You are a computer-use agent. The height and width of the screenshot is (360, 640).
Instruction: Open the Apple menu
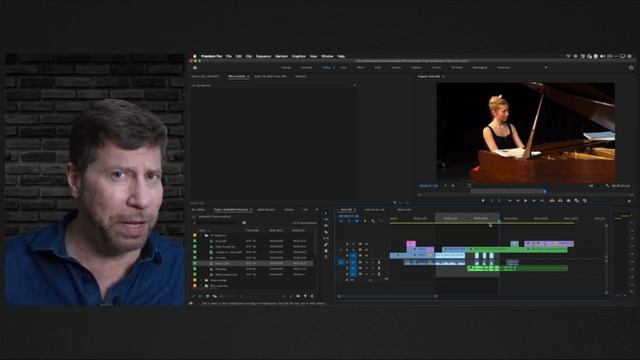pyautogui.click(x=195, y=56)
